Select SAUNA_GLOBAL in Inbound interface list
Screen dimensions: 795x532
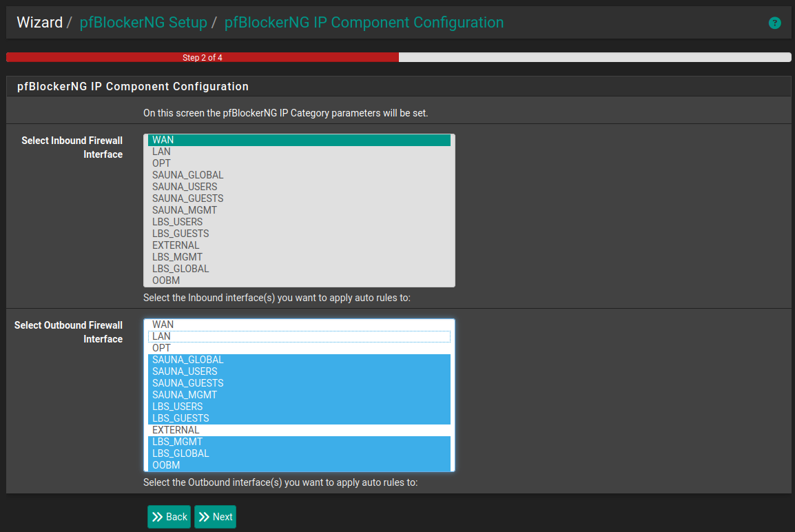point(299,175)
